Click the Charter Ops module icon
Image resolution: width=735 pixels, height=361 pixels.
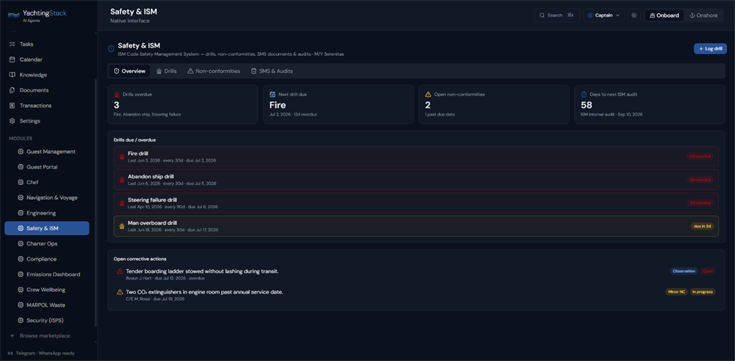[x=20, y=244]
